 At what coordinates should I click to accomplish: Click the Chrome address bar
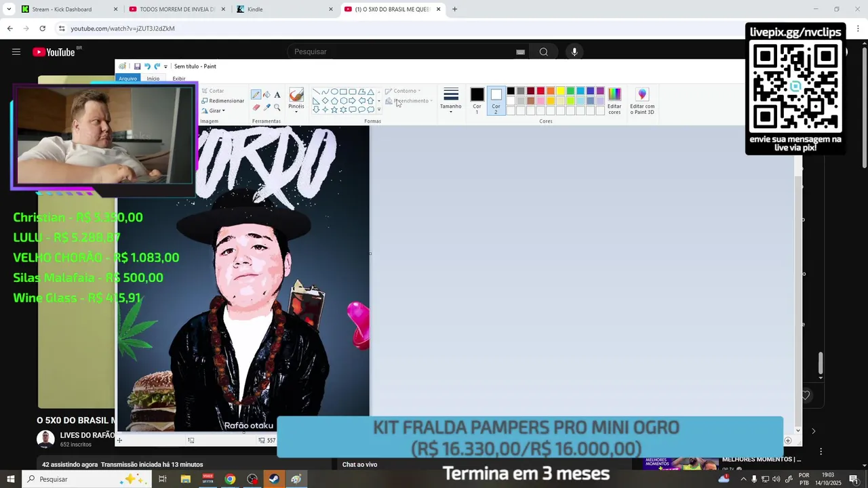pyautogui.click(x=400, y=28)
